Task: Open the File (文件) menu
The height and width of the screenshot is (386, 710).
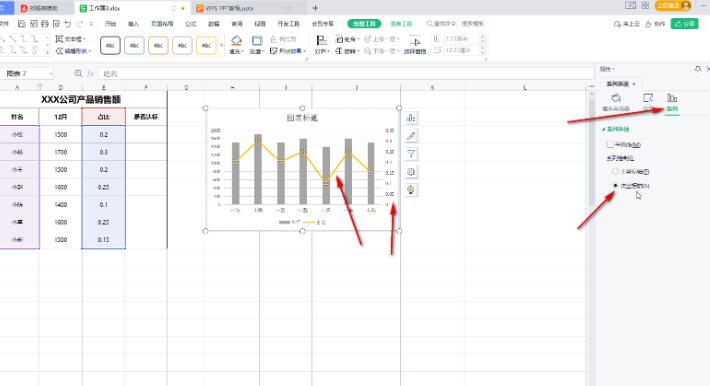Action: (5, 24)
